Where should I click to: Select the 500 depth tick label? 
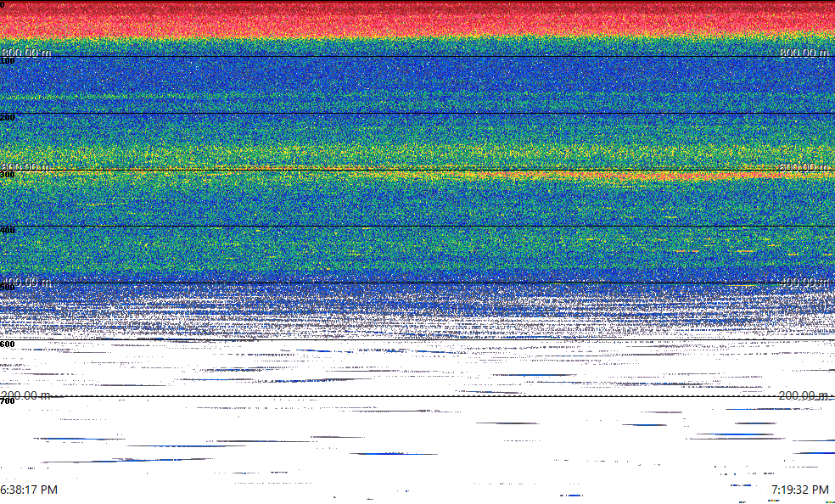[8, 288]
